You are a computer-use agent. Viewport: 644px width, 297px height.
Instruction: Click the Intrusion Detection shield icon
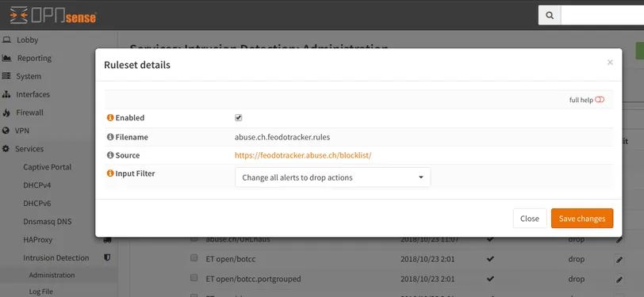click(107, 257)
